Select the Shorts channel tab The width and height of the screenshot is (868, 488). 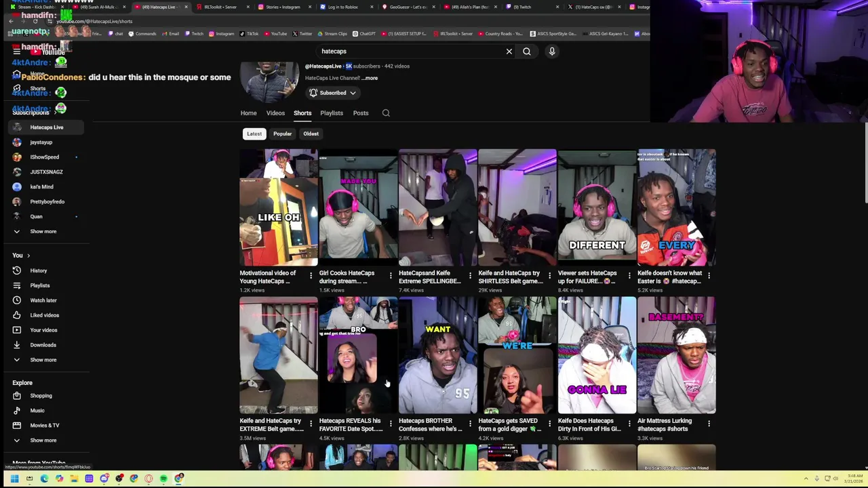coord(302,113)
